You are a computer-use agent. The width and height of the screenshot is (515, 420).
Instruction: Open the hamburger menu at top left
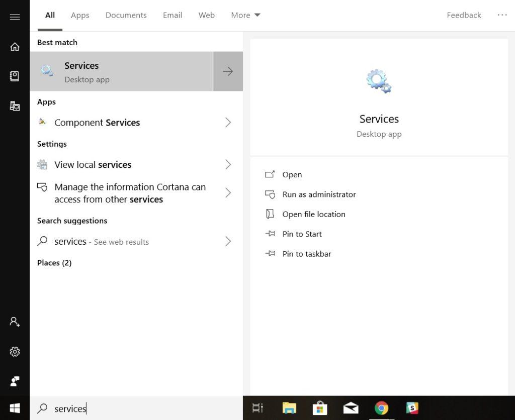pos(15,17)
